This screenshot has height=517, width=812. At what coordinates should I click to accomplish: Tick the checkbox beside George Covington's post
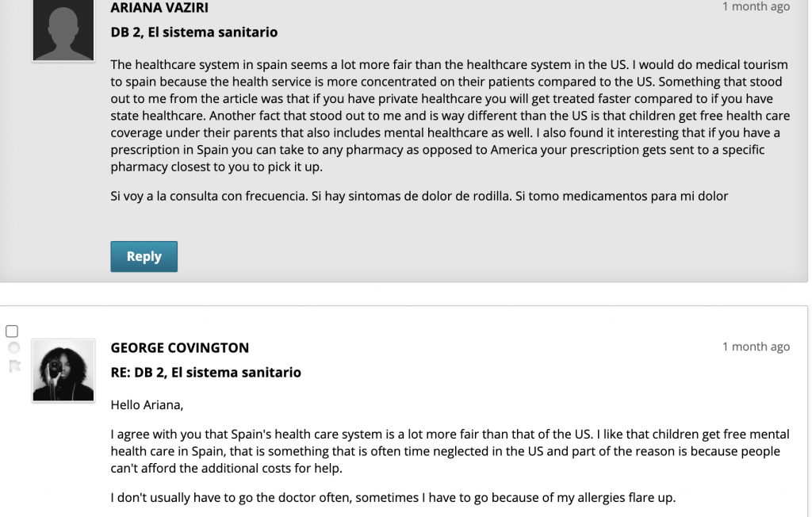pyautogui.click(x=12, y=331)
